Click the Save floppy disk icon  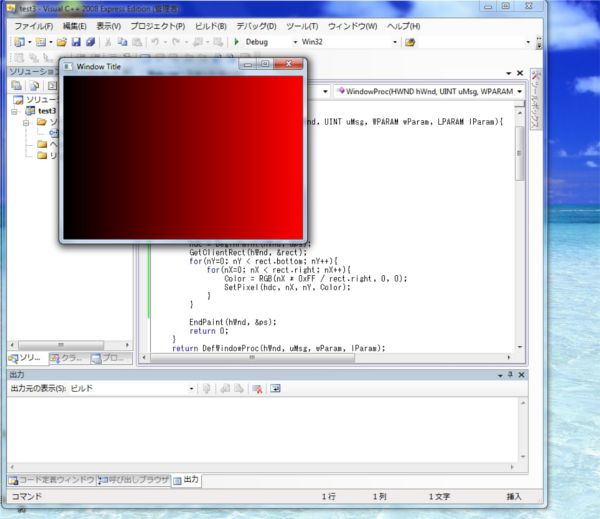pyautogui.click(x=76, y=42)
